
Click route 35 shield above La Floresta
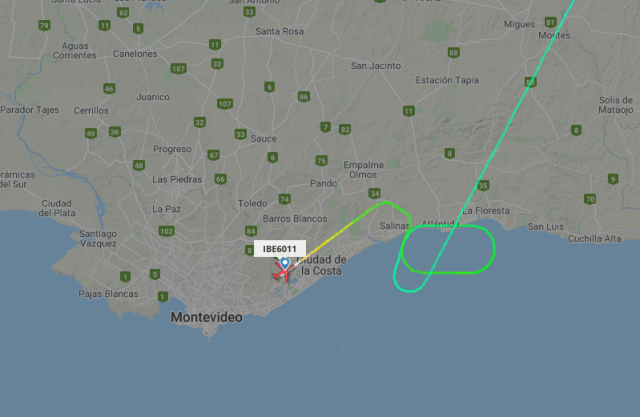[483, 186]
